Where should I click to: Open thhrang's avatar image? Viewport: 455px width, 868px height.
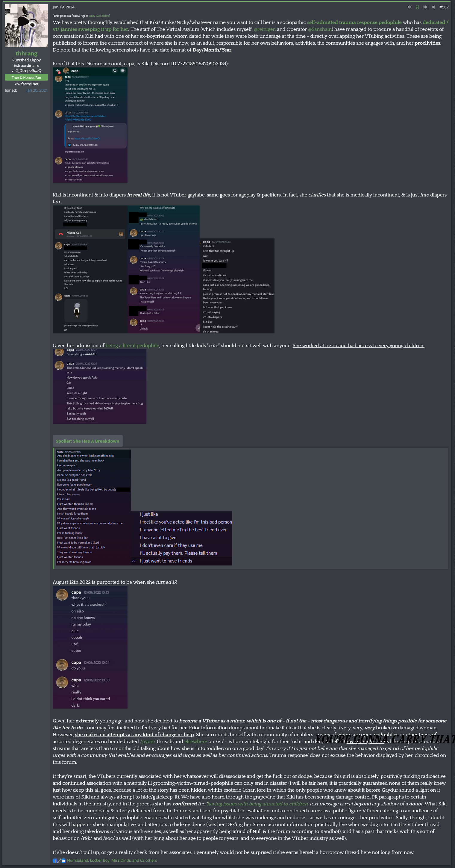[x=26, y=26]
